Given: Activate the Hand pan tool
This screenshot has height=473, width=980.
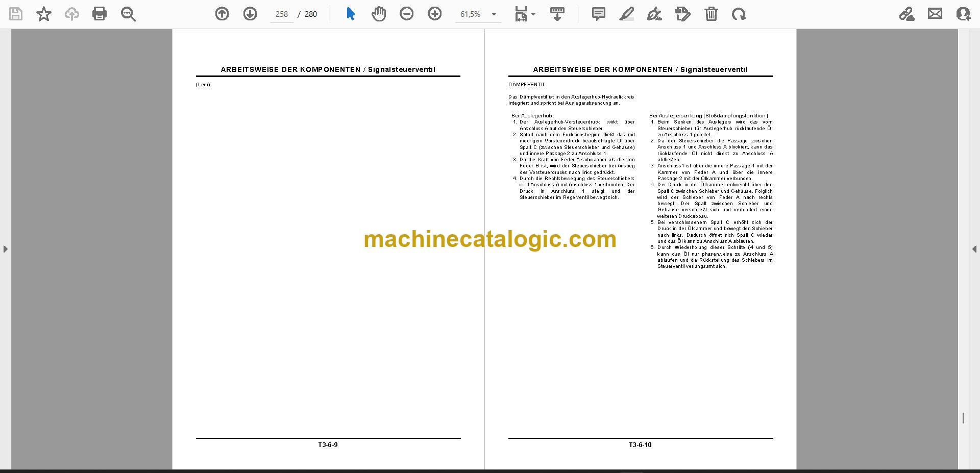Looking at the screenshot, I should 379,14.
